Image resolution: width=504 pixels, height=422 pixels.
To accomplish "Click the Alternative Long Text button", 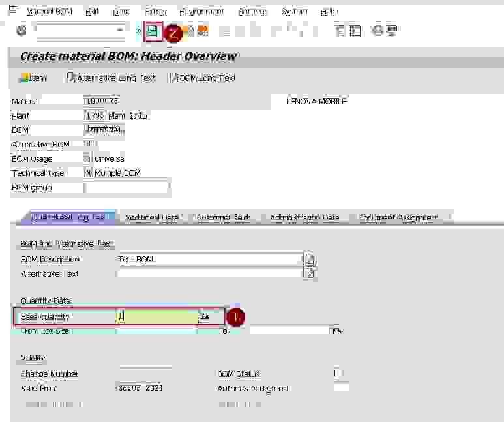I will (x=111, y=78).
